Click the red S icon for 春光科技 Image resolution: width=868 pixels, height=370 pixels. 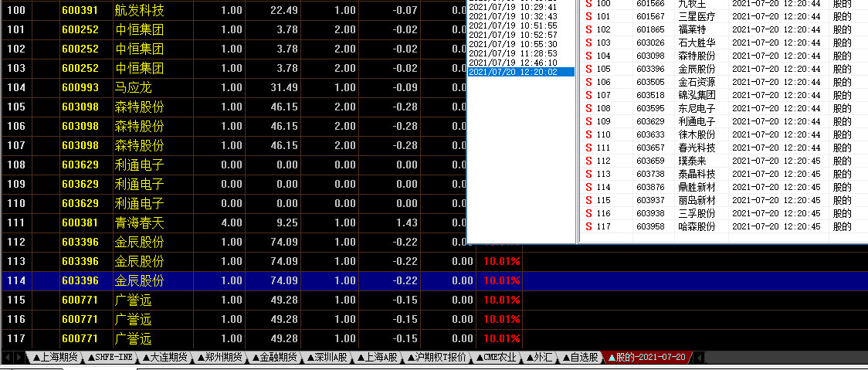pyautogui.click(x=588, y=148)
